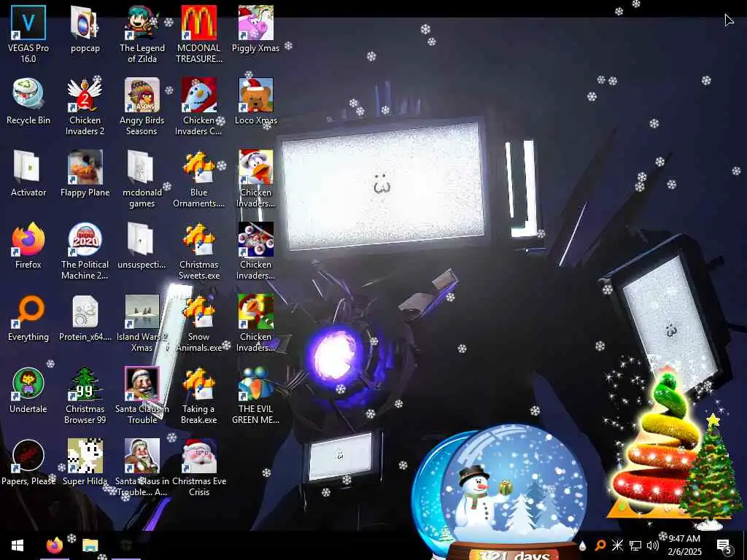Image resolution: width=747 pixels, height=560 pixels.
Task: Launch Santa Claus in Trouble
Action: [142, 396]
